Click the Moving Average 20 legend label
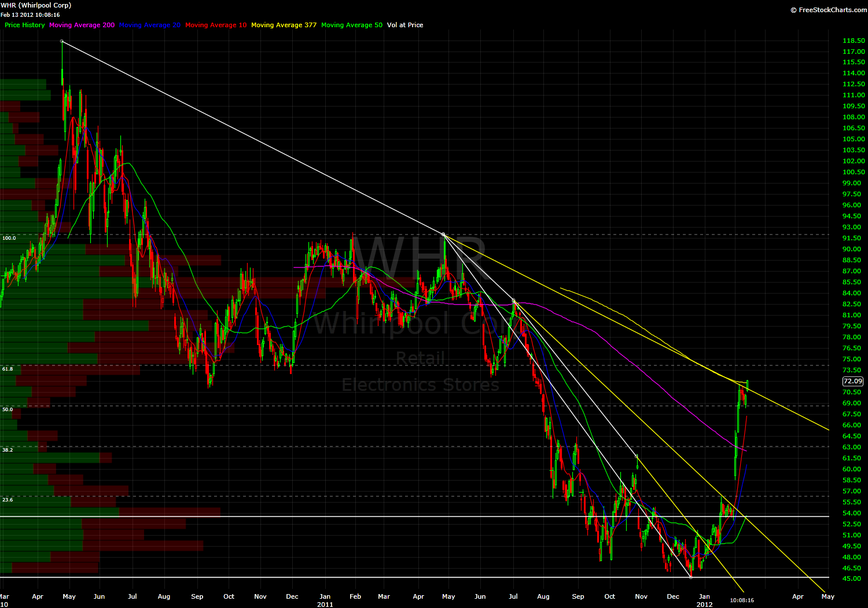 [x=150, y=25]
